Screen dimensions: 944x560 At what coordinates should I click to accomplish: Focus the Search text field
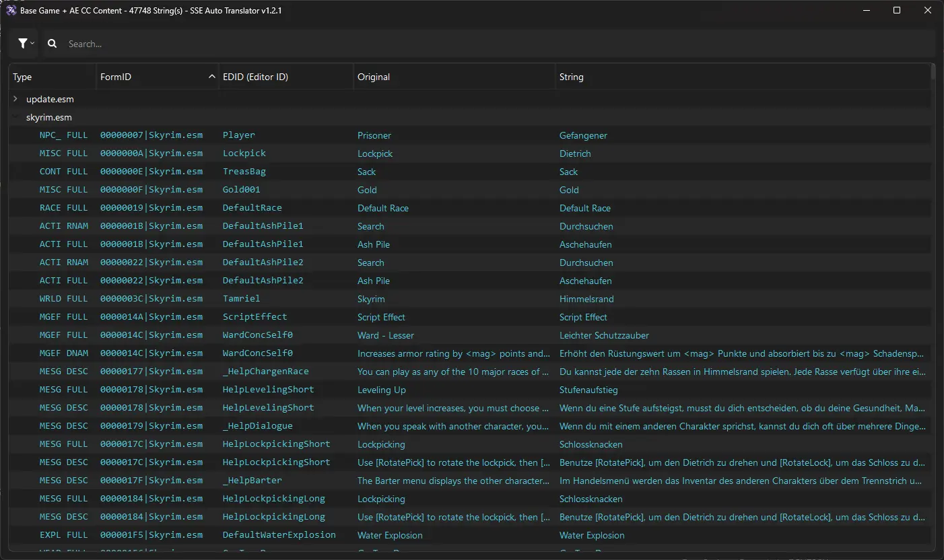[x=498, y=44]
